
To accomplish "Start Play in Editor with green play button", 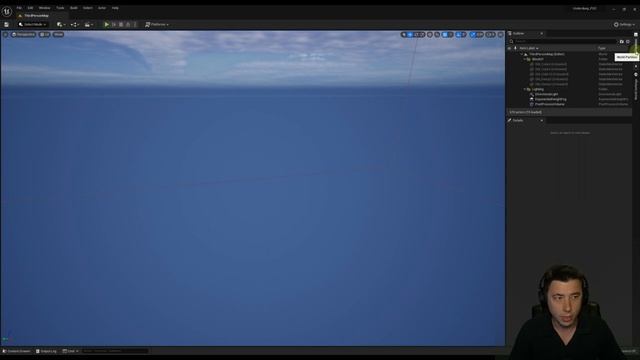I will pos(107,24).
